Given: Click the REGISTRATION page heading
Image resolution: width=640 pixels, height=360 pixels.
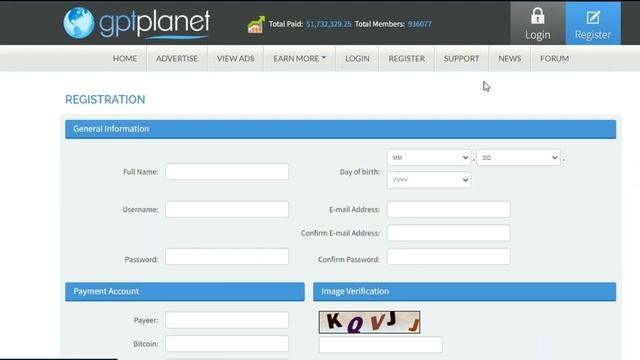Looking at the screenshot, I should click(105, 100).
